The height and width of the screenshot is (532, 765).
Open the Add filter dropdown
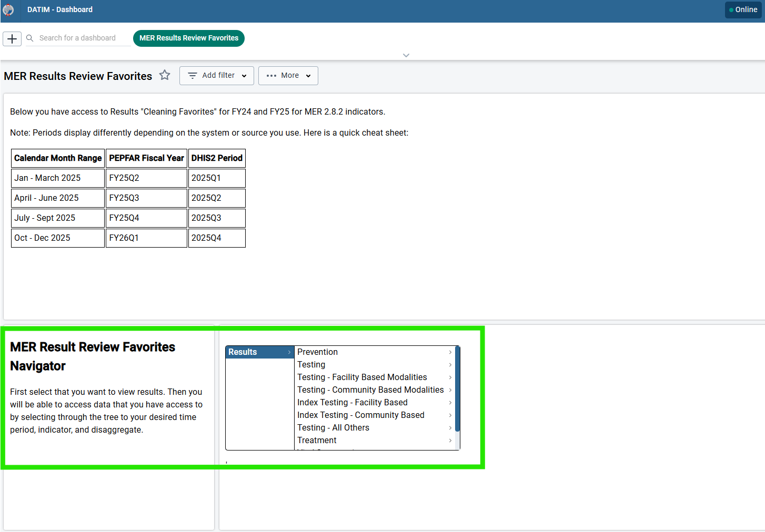tap(216, 75)
